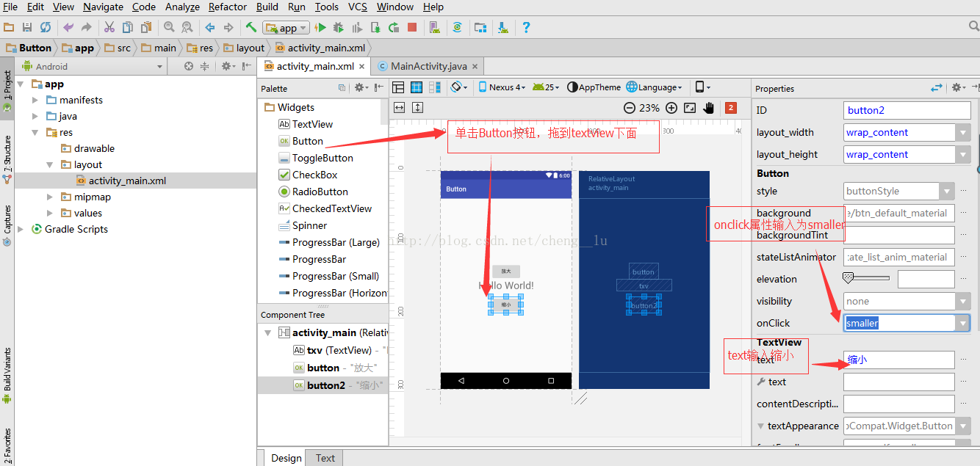Image resolution: width=980 pixels, height=466 pixels.
Task: Click the help question mark icon
Action: [526, 28]
